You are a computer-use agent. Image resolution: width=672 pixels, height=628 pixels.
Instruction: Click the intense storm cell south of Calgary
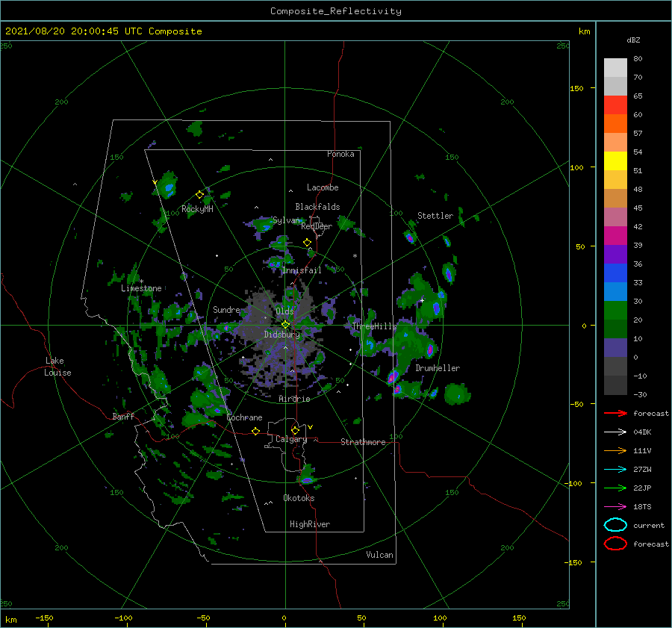tap(307, 477)
